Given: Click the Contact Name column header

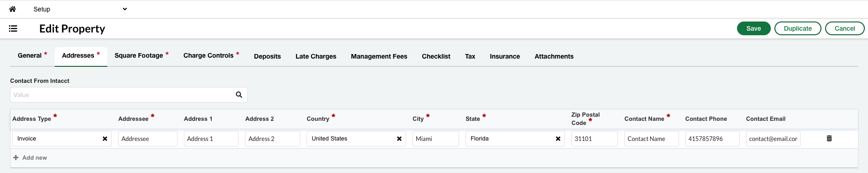Looking at the screenshot, I should pos(644,119).
